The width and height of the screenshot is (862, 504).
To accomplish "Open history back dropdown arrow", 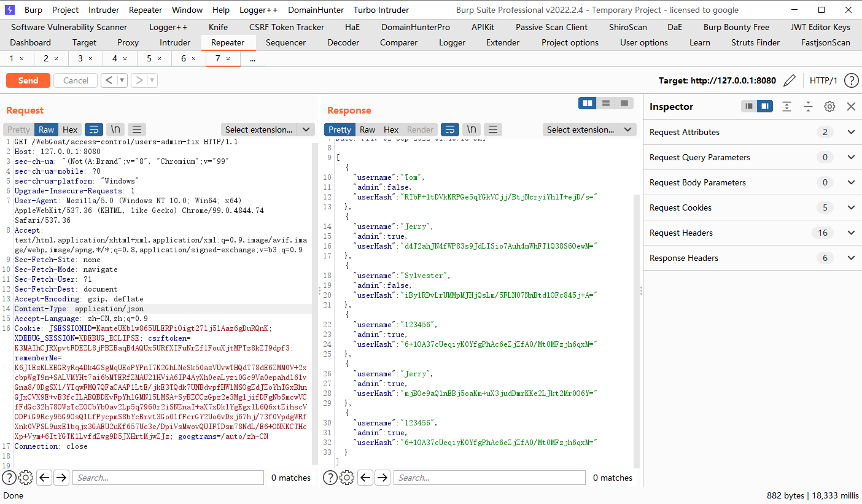I will [122, 80].
